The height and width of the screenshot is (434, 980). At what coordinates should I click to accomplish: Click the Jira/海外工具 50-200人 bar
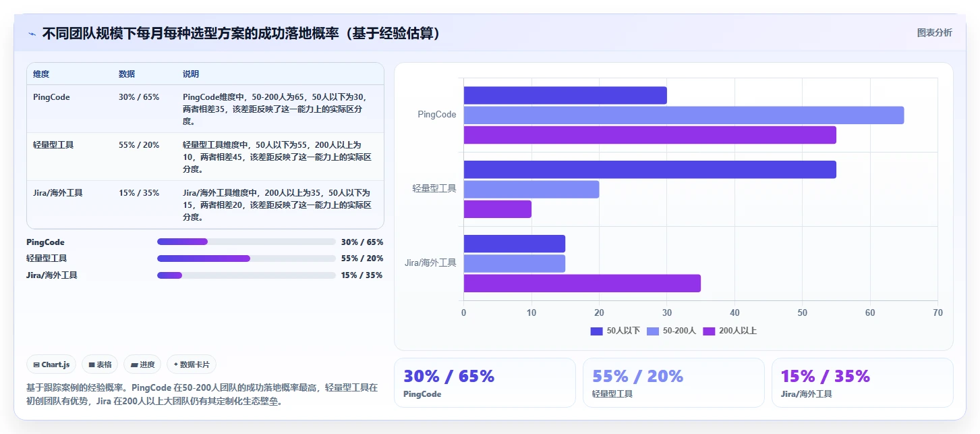(x=515, y=263)
